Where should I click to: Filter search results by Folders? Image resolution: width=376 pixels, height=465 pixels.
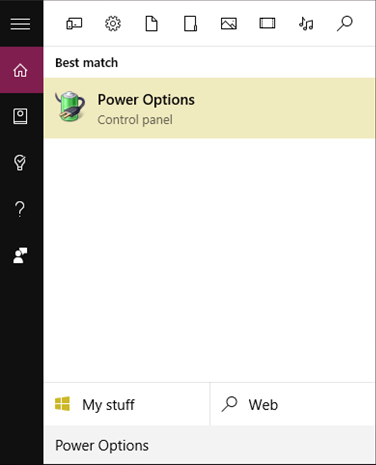click(x=190, y=24)
